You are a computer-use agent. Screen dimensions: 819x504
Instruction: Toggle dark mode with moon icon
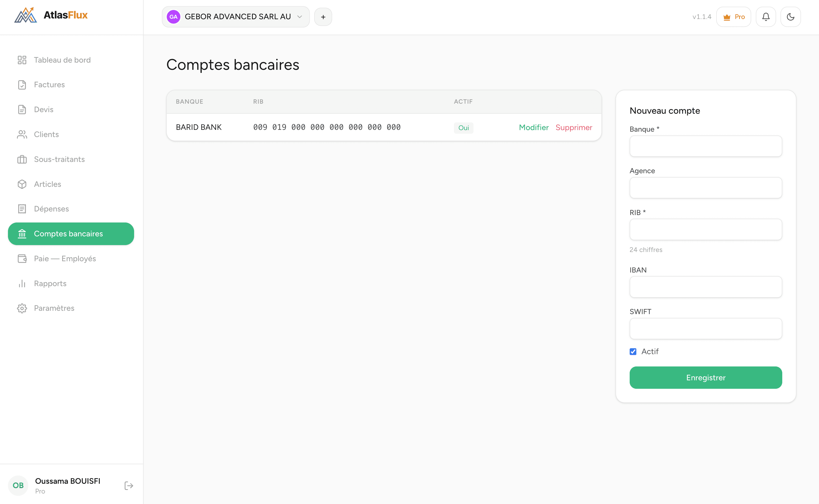click(x=790, y=17)
